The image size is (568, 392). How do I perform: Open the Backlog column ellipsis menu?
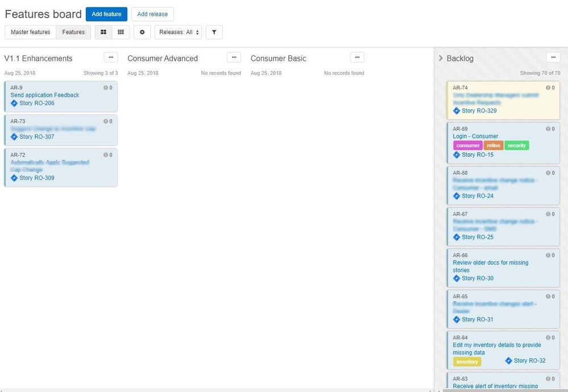click(553, 57)
